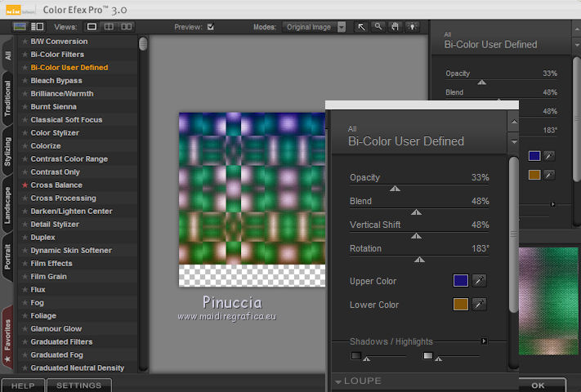Toggle favorite star for Bi-Color Filters
Screen dimensions: 581x392
(25, 55)
